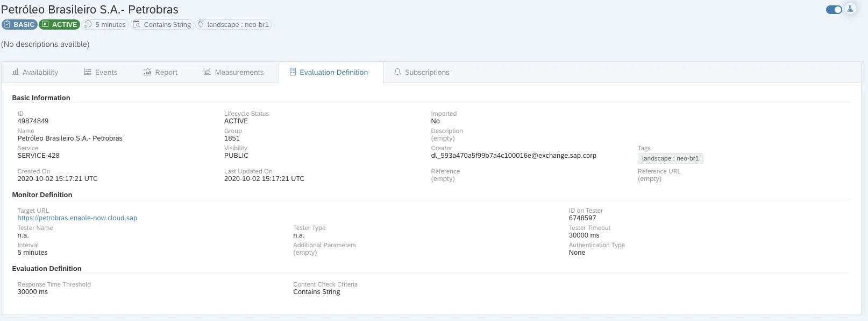Open the petrobras.enable-now.cloud.sap target URL
868x321 pixels.
[x=77, y=218]
